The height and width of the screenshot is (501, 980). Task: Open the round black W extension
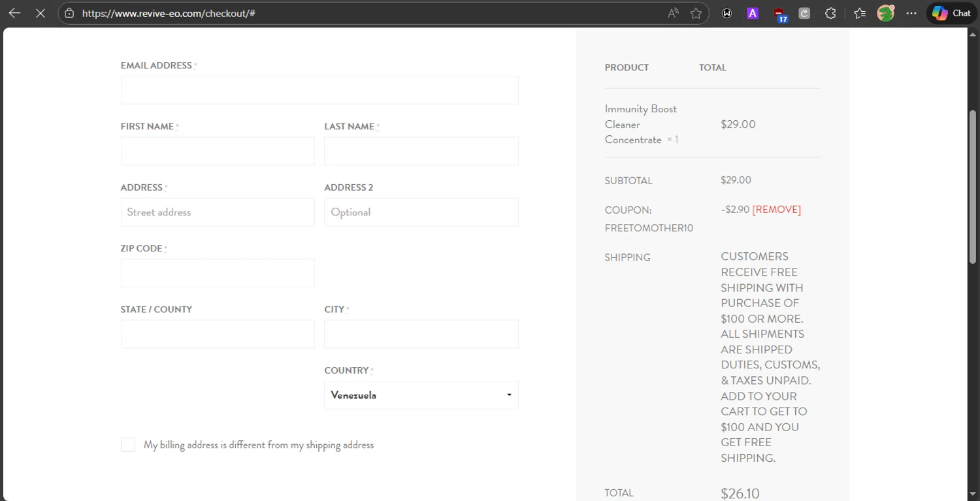click(x=727, y=13)
